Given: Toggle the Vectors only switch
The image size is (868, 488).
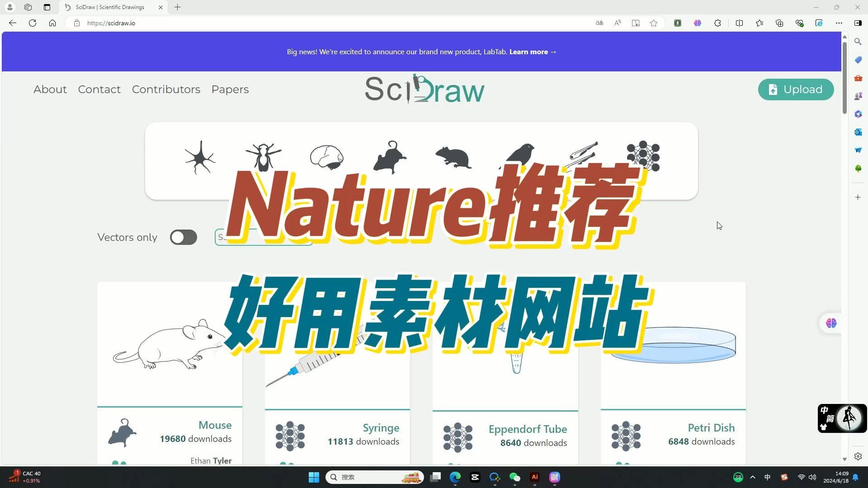Looking at the screenshot, I should [184, 237].
